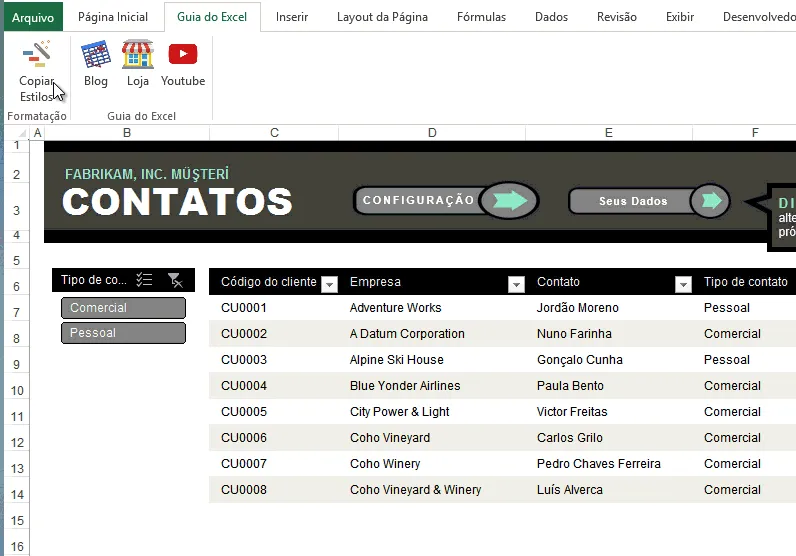The image size is (796, 556).
Task: Toggle the Pessoal slicer item
Action: point(123,333)
